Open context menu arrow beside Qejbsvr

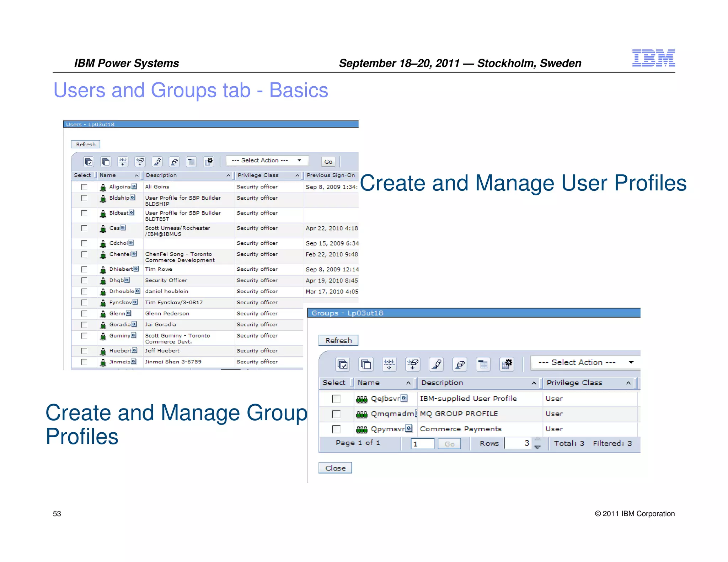pyautogui.click(x=404, y=398)
